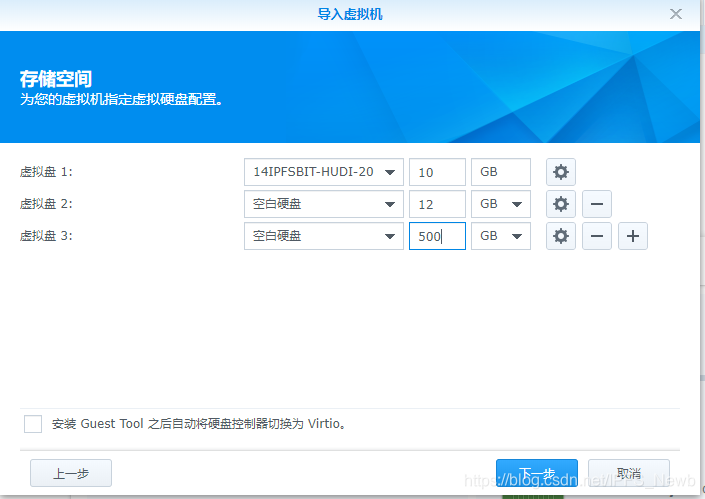This screenshot has height=499, width=705.
Task: Close the 导入虚拟机 dialog
Action: (x=676, y=14)
